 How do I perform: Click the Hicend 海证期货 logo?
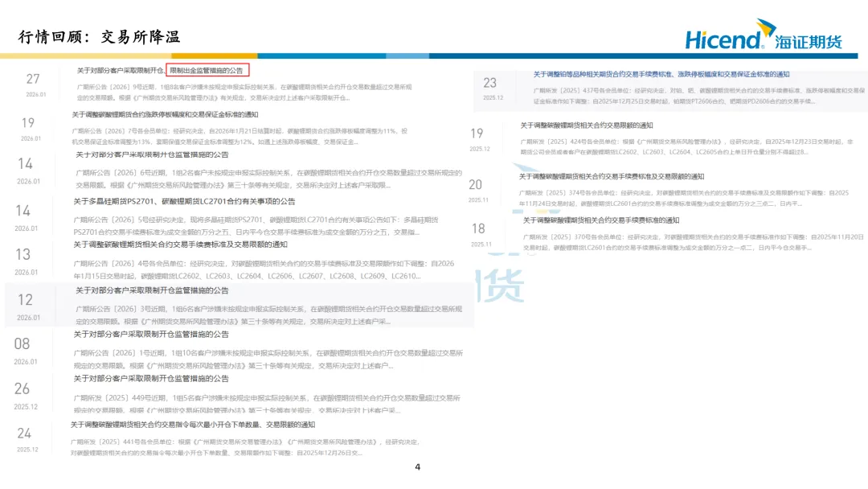point(764,35)
